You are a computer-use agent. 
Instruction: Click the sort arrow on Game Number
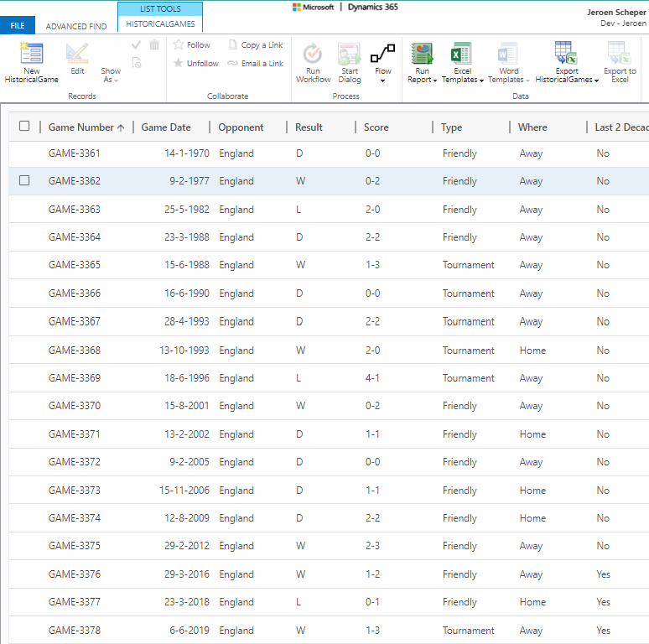tap(121, 128)
